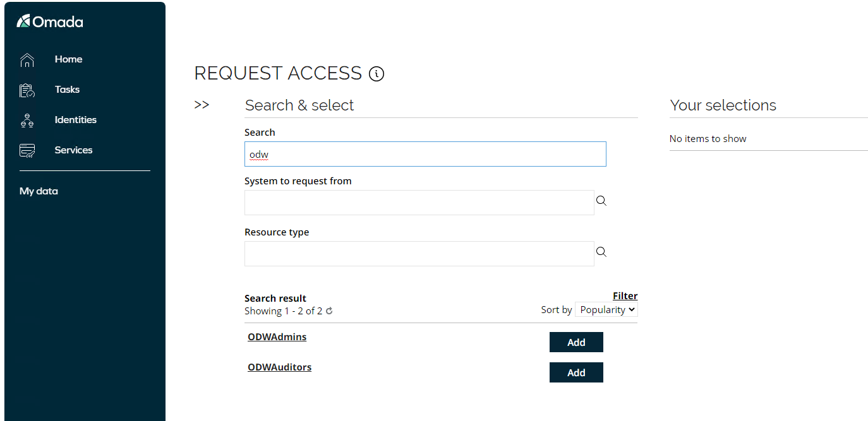Refresh search results with the reload icon
868x421 pixels.
point(329,311)
